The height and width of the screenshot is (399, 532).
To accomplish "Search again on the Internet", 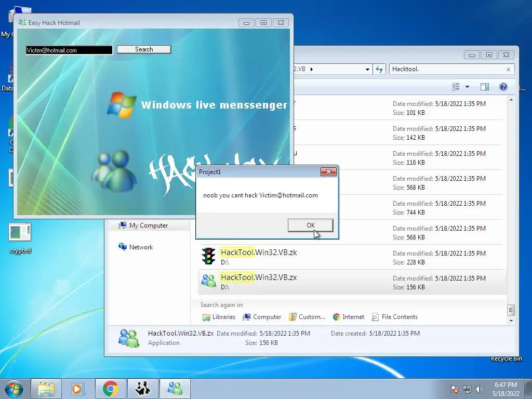I will [349, 317].
